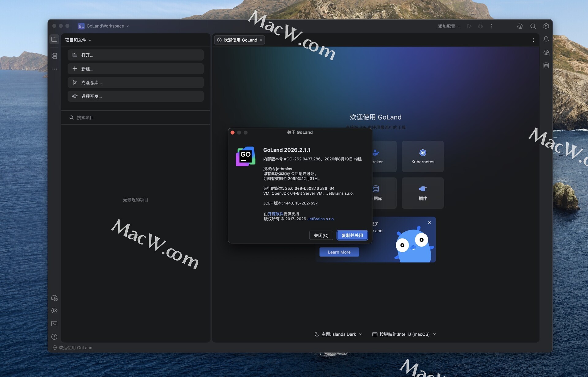Click the 授权给 jetbrains license line
The width and height of the screenshot is (588, 377).
[x=277, y=169]
